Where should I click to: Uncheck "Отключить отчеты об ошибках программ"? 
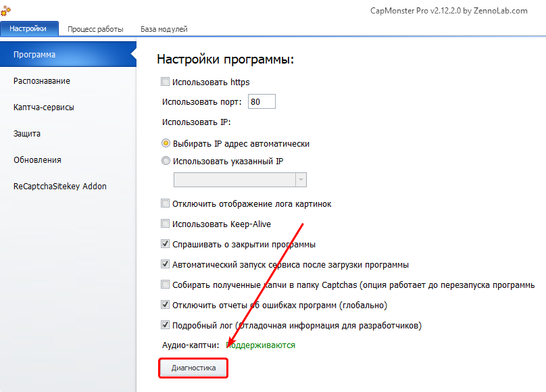coord(166,305)
